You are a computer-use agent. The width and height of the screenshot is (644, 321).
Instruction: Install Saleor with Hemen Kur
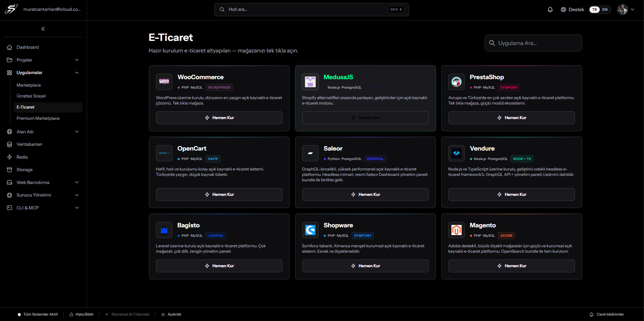click(x=365, y=194)
